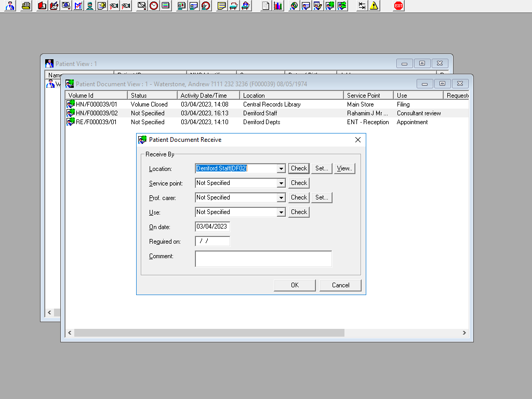Click the Use column header
532x399 pixels.
click(418, 96)
